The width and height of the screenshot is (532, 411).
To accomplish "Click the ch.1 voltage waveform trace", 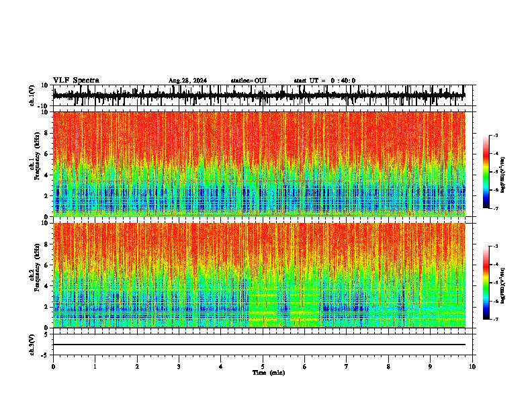I will coord(259,95).
